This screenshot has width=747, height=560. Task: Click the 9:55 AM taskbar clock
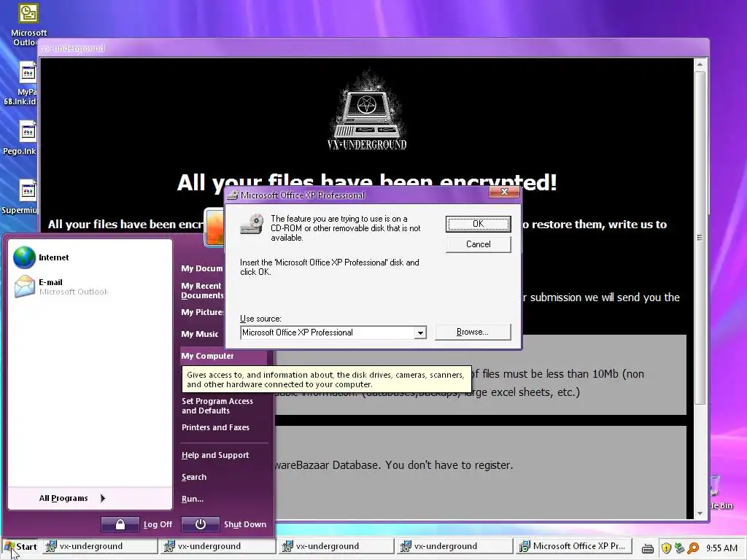click(721, 548)
